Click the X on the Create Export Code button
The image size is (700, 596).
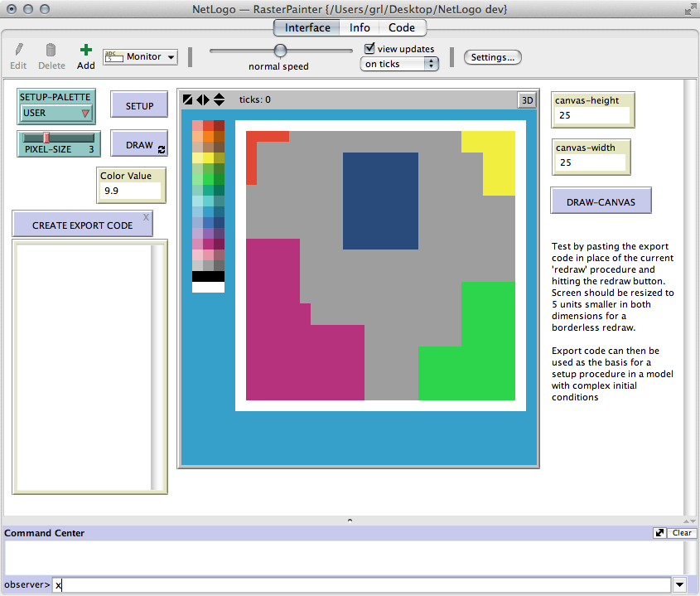146,217
